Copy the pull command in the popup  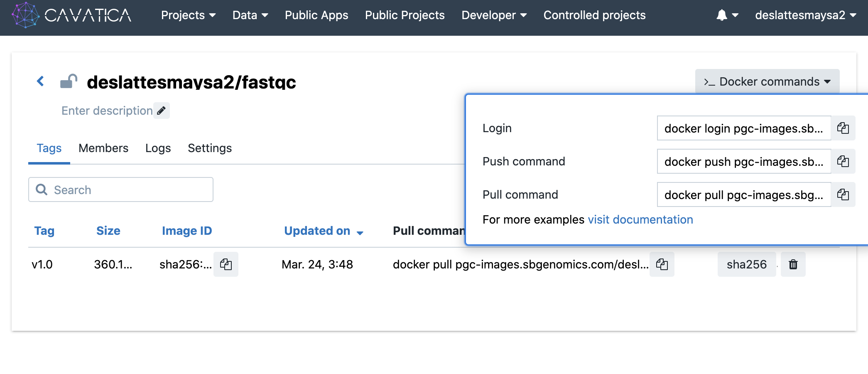[843, 194]
